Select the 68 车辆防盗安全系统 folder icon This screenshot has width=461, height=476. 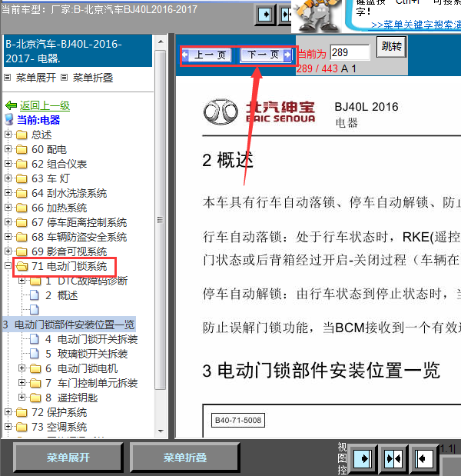(x=22, y=237)
